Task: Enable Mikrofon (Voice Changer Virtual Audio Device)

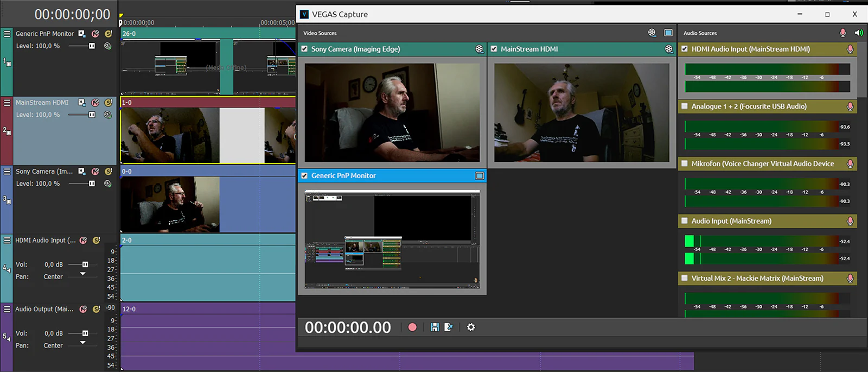Action: pyautogui.click(x=685, y=163)
